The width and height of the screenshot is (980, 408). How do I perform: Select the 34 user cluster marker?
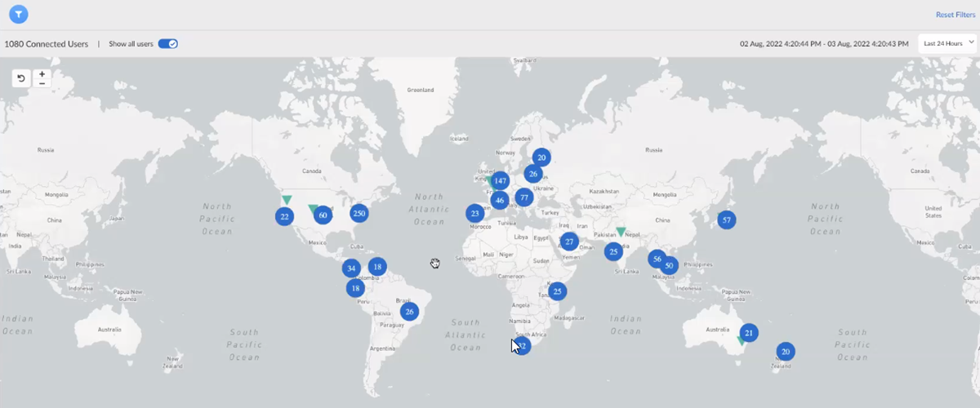pyautogui.click(x=351, y=268)
